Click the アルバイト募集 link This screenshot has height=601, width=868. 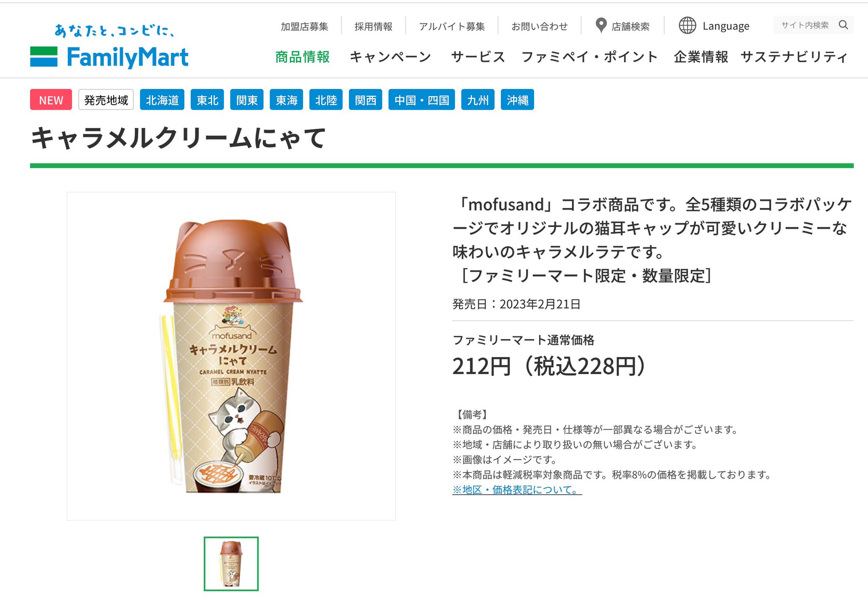click(452, 26)
